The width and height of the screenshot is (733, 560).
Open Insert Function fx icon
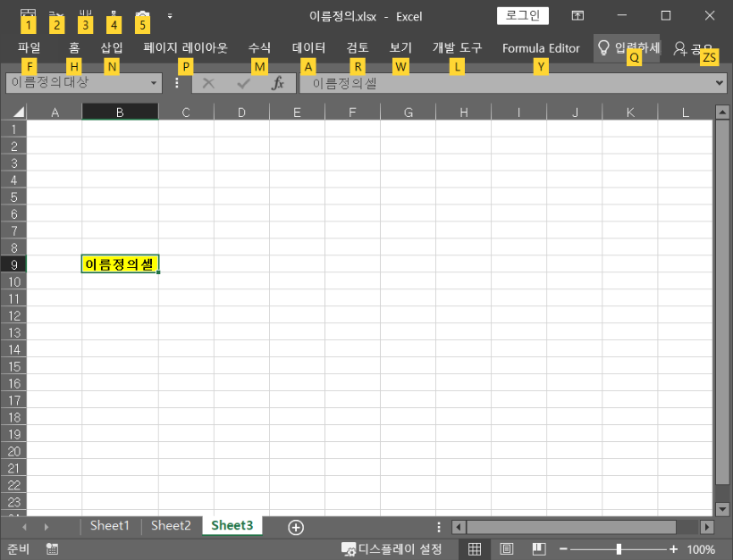coord(278,84)
